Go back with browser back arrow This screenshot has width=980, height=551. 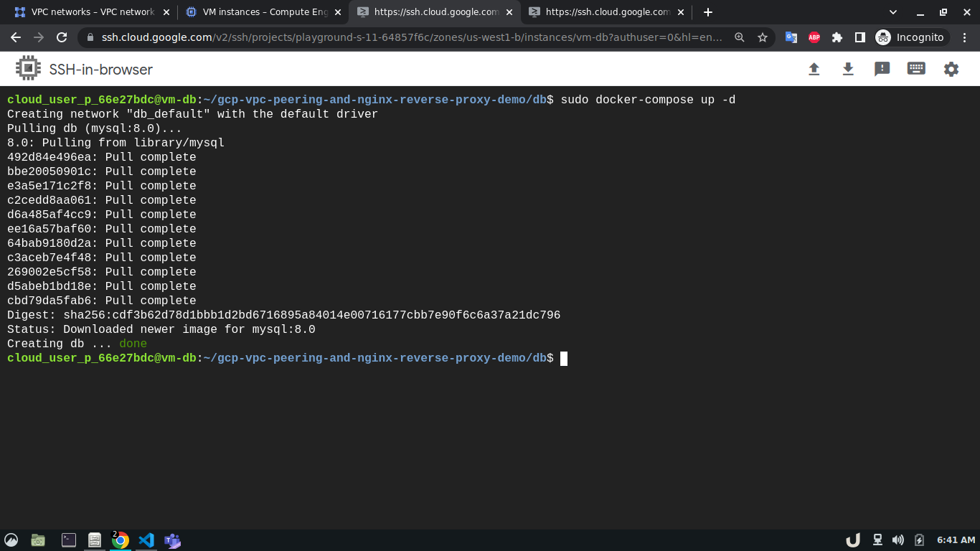[16, 37]
